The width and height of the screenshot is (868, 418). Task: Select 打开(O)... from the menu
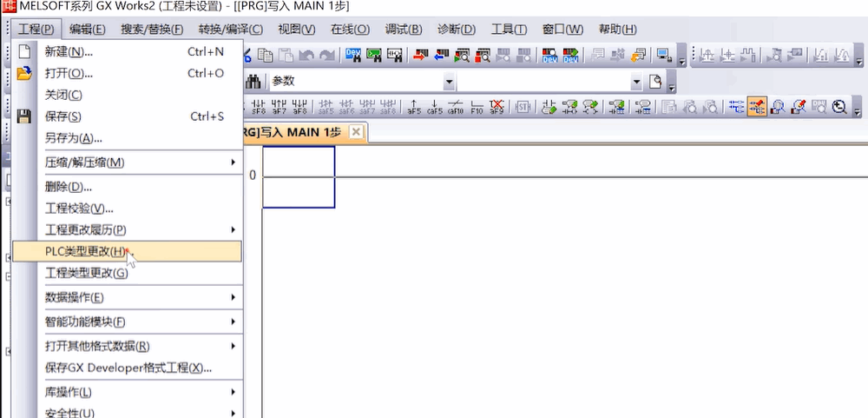[x=128, y=73]
